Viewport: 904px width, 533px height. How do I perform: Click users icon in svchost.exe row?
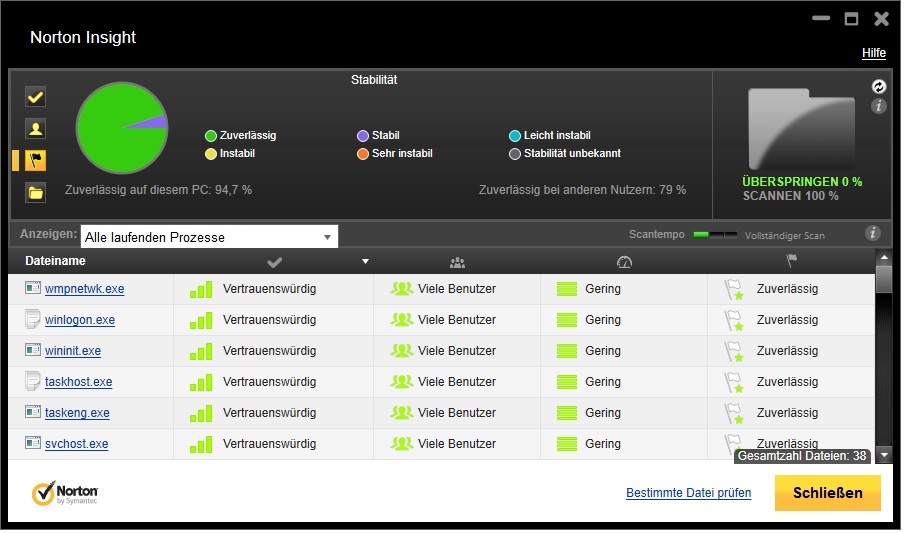point(402,444)
